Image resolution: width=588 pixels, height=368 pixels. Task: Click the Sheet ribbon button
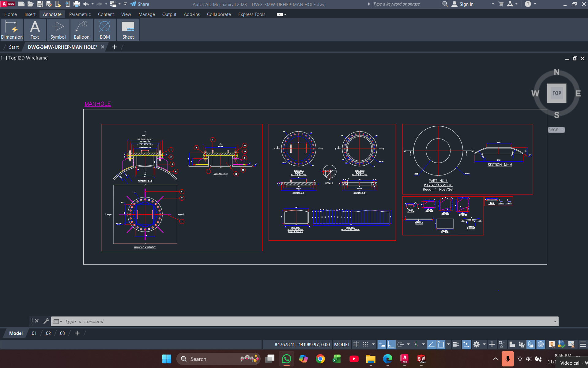click(x=128, y=30)
